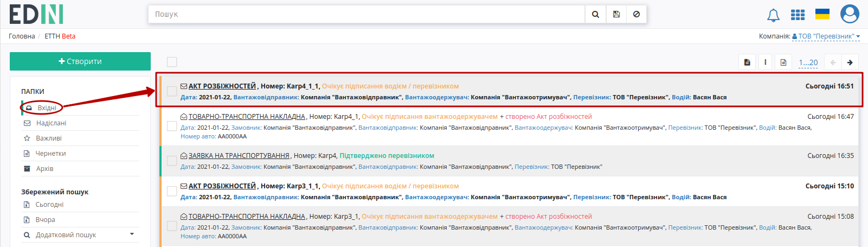The height and width of the screenshot is (247, 868).
Task: Check the Karp4_1_1 акт розбіжностей row
Action: pyautogui.click(x=172, y=91)
